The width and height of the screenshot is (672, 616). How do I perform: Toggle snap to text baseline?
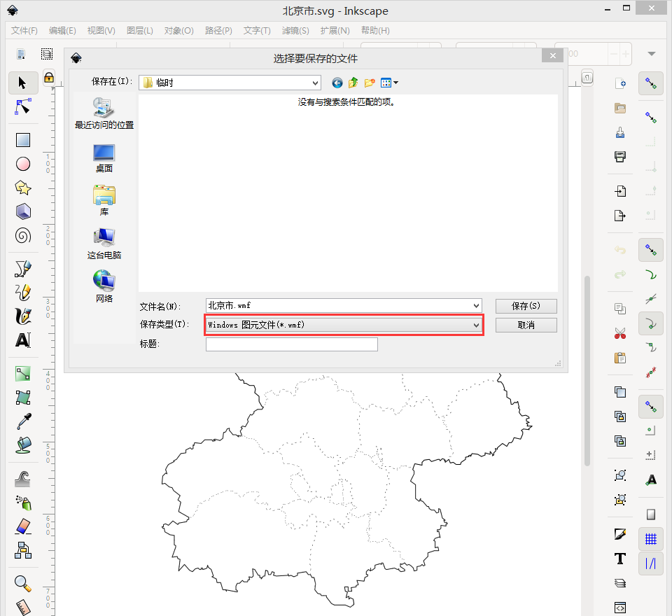(x=650, y=479)
